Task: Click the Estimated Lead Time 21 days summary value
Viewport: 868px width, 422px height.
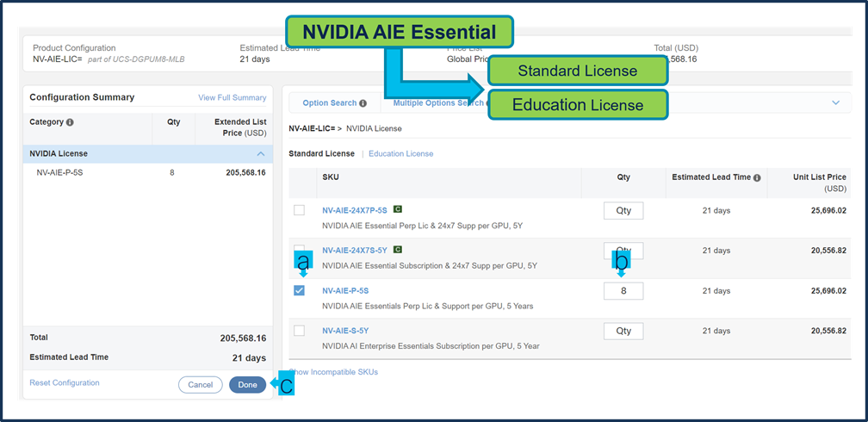Action: click(x=249, y=357)
